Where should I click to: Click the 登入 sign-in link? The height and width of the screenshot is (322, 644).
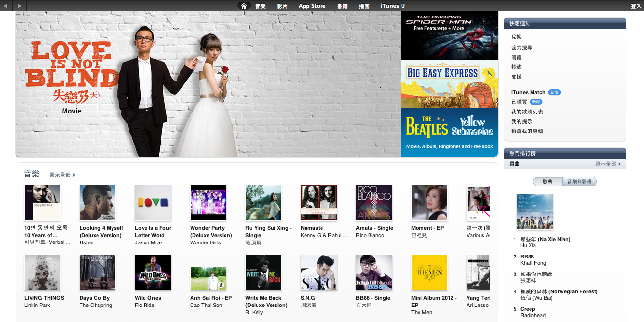point(636,6)
